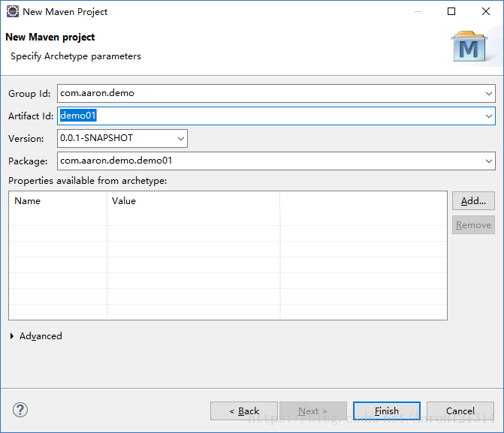
Task: Click the help question mark icon
Action: [x=20, y=410]
